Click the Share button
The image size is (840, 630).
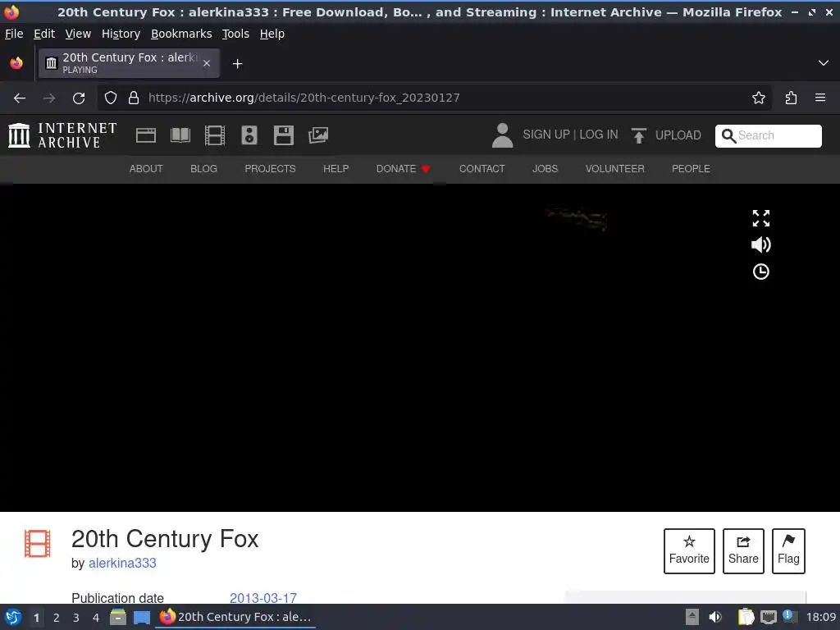pyautogui.click(x=743, y=550)
